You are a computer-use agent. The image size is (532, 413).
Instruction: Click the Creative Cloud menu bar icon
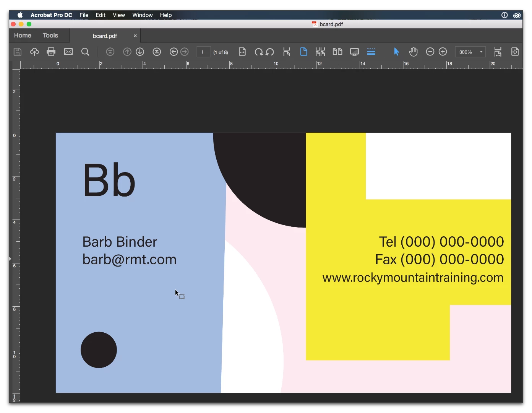[x=517, y=15]
